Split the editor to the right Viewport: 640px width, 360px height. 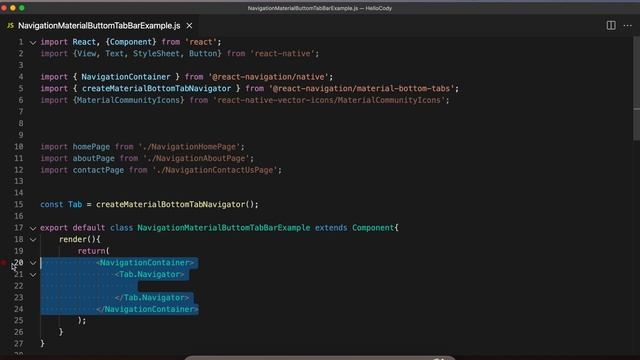click(x=611, y=25)
